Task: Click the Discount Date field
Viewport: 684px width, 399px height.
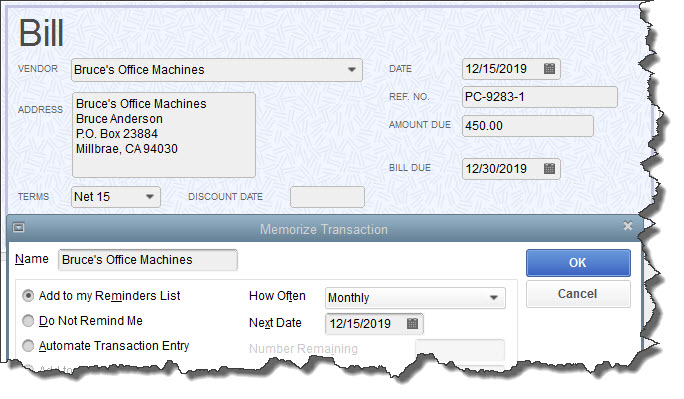Action: [x=327, y=197]
